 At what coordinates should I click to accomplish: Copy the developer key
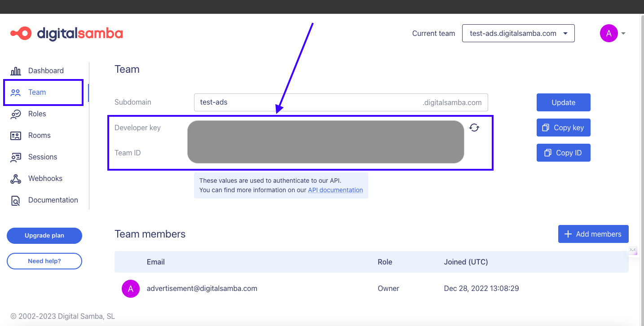pos(563,128)
